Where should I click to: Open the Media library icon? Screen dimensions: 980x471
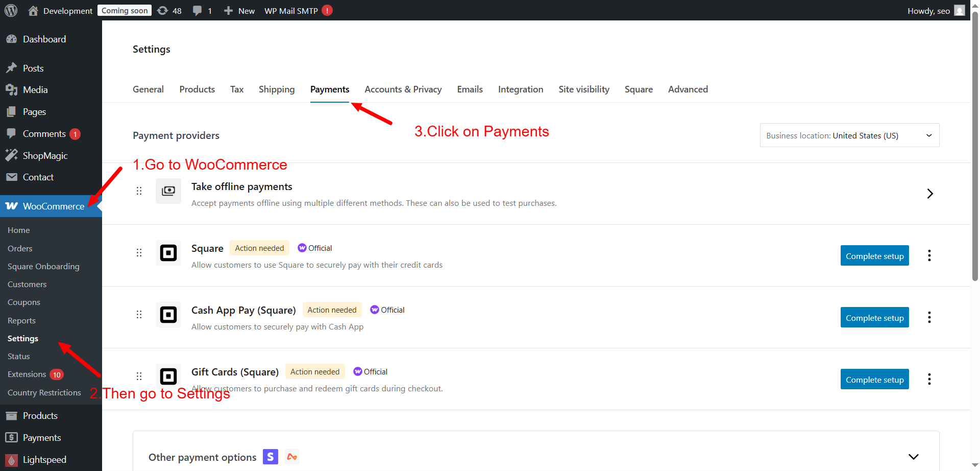pyautogui.click(x=12, y=90)
